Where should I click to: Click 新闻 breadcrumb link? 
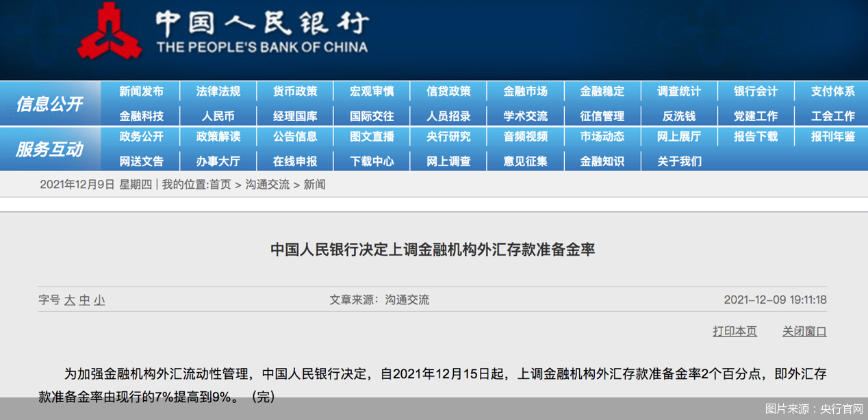click(315, 185)
